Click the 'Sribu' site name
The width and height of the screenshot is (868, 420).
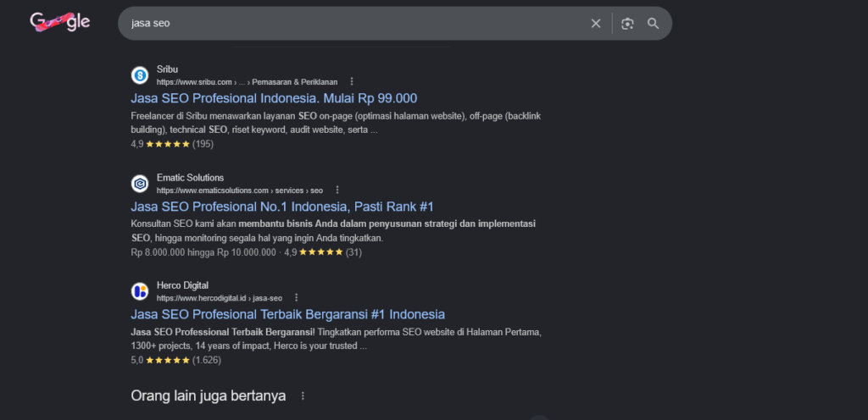coord(167,69)
